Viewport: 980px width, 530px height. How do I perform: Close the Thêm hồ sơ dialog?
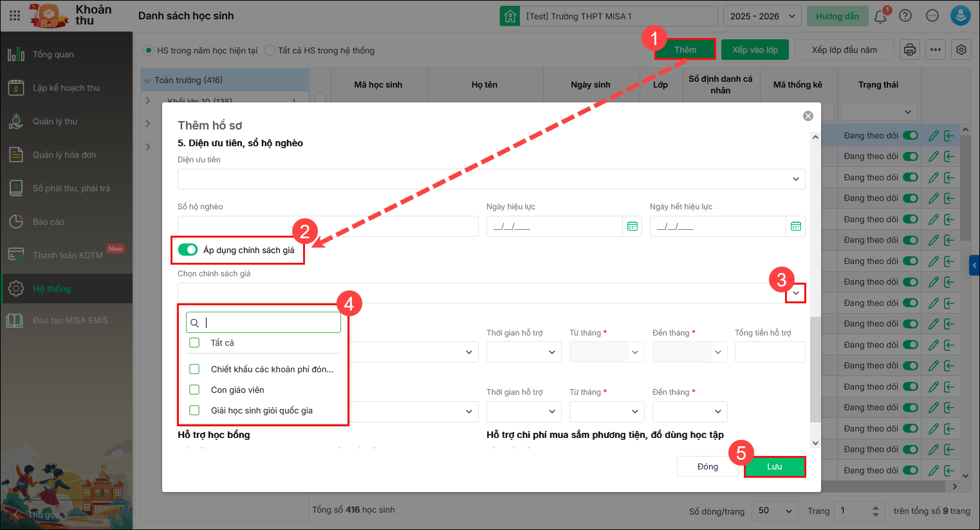pos(808,116)
